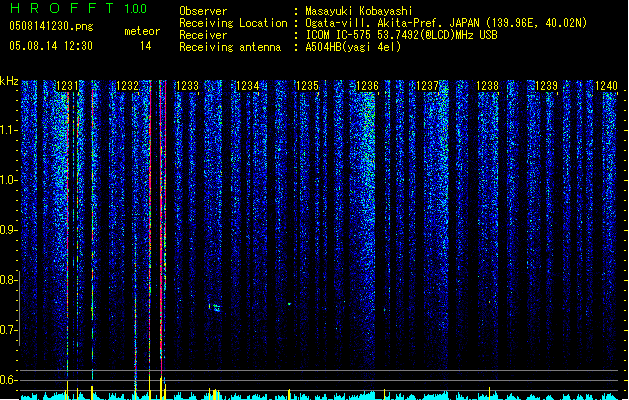Click the 1237 time marker

click(427, 86)
